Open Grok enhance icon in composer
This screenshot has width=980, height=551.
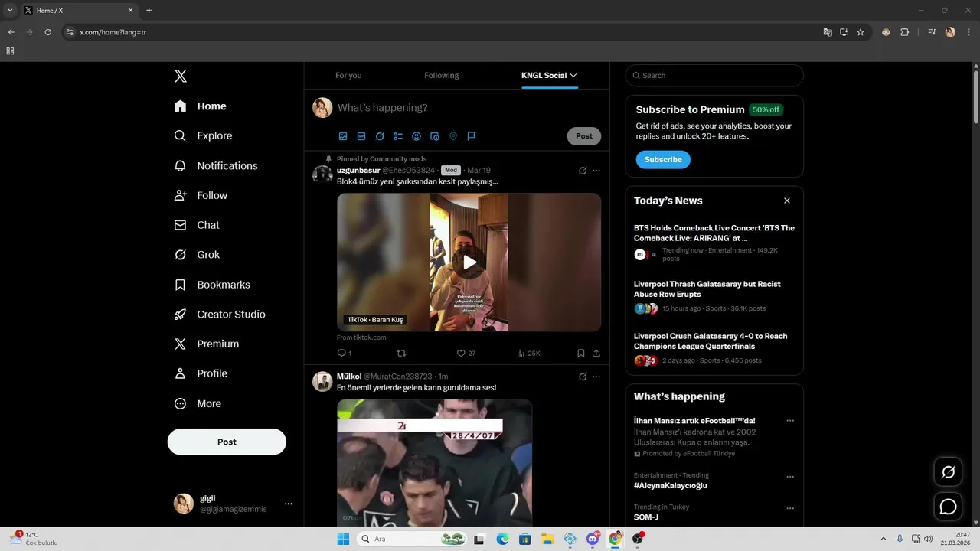(x=380, y=136)
